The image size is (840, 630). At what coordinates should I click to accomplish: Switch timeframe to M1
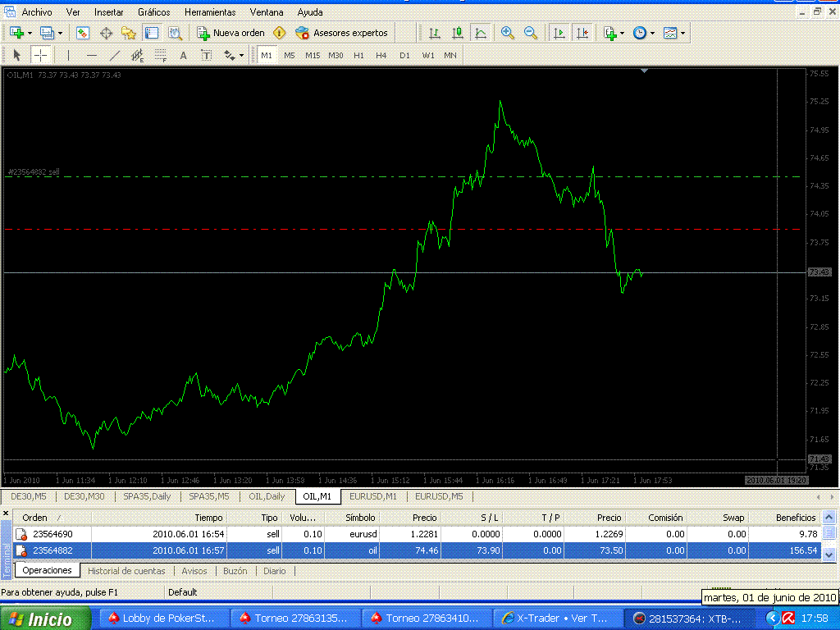click(267, 55)
